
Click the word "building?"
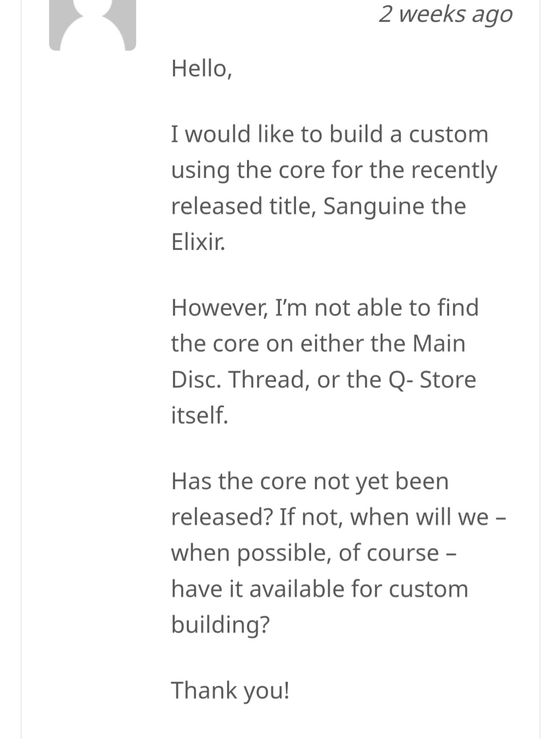point(220,624)
